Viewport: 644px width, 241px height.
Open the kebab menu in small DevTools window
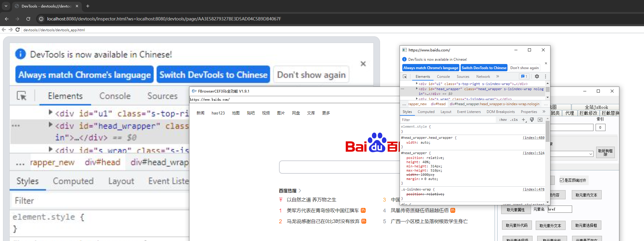pos(545,76)
